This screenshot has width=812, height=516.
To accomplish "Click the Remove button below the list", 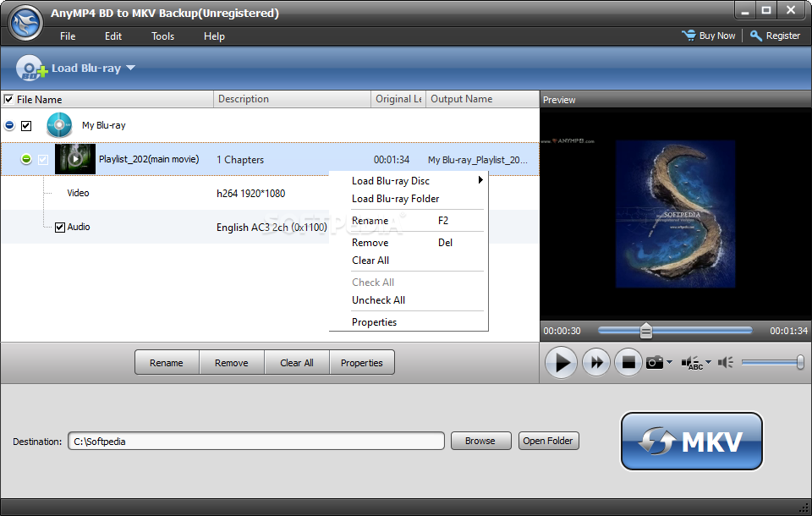I will coord(232,363).
